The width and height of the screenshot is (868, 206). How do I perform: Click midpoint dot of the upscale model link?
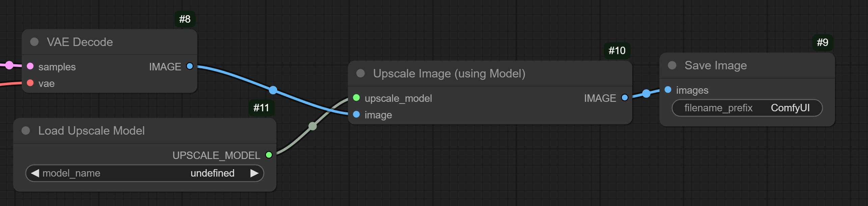pyautogui.click(x=313, y=126)
